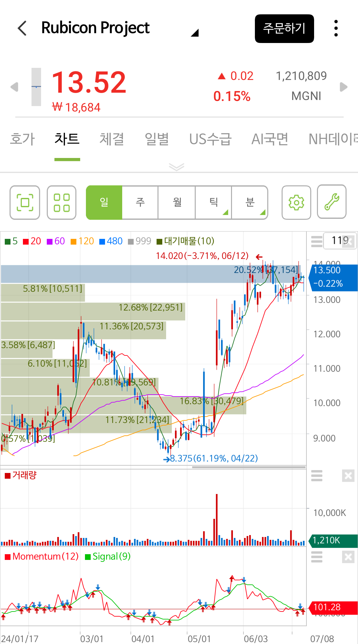Tap the current price tag 13.500
358x644 pixels.
333,277
